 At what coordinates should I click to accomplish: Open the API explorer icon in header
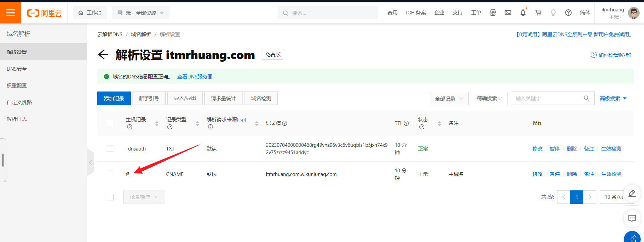click(x=493, y=13)
